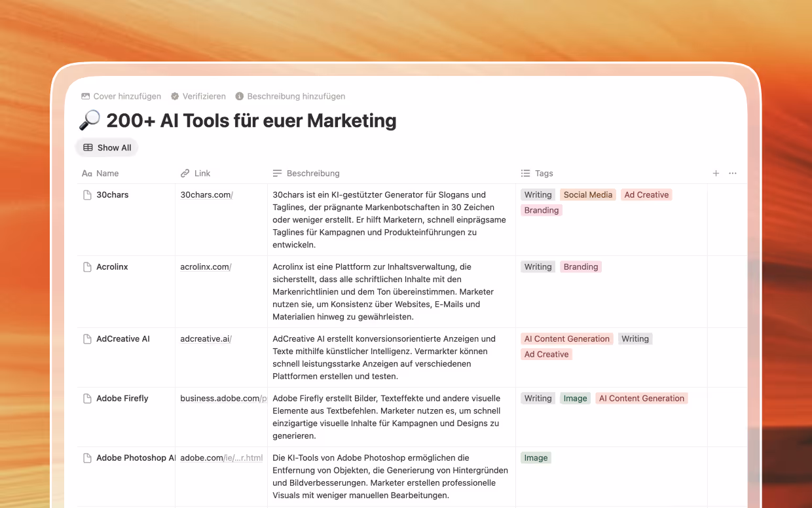
Task: Click the image icon beside Cover hinzufügen
Action: coord(86,96)
